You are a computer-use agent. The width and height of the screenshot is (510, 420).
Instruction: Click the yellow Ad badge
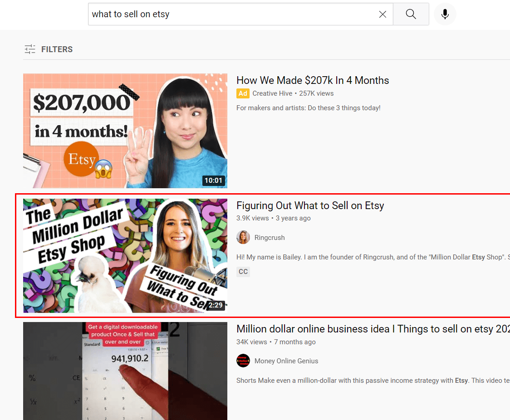tap(243, 93)
